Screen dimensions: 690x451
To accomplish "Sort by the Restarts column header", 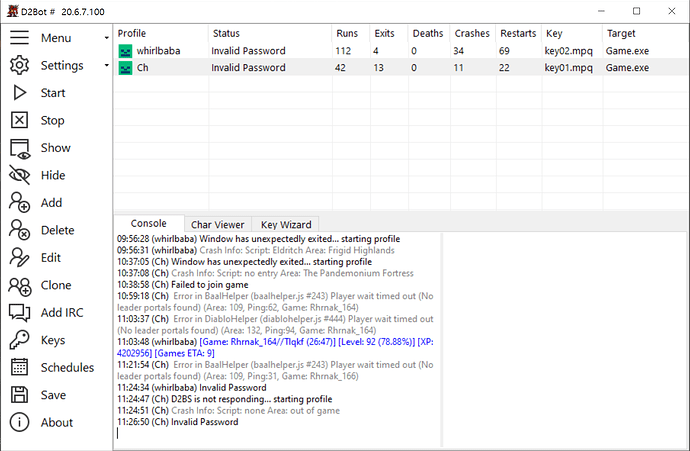I will [x=518, y=33].
